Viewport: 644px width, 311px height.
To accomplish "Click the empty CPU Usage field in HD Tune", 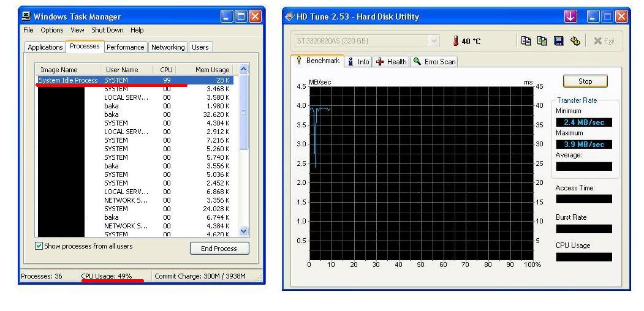I will tap(583, 257).
